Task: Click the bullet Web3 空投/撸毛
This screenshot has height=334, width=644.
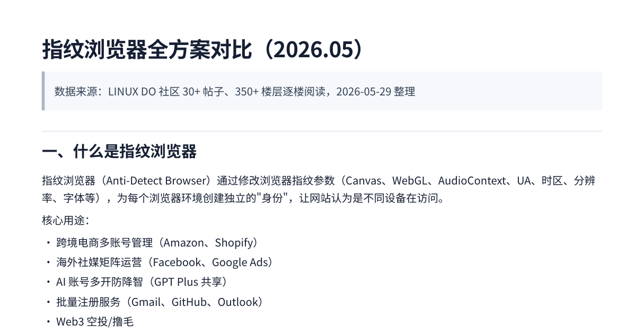Action: click(95, 322)
